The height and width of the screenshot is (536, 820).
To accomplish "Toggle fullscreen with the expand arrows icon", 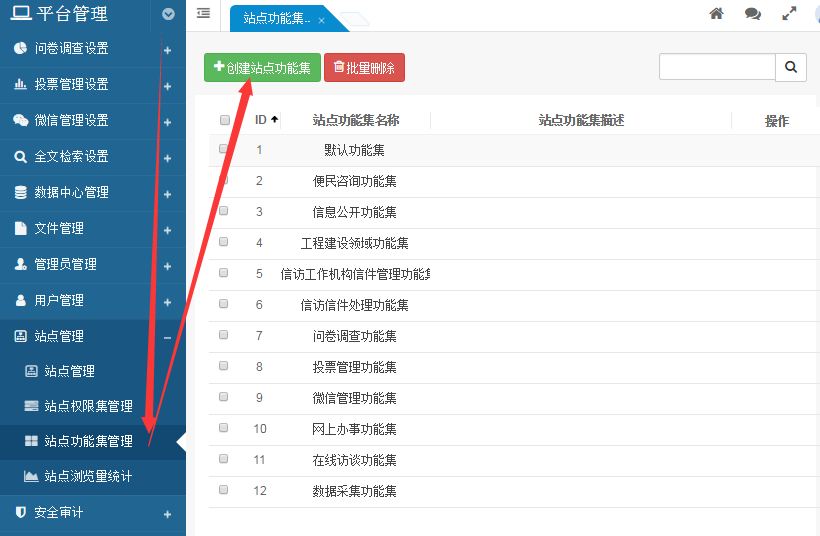I will click(789, 14).
